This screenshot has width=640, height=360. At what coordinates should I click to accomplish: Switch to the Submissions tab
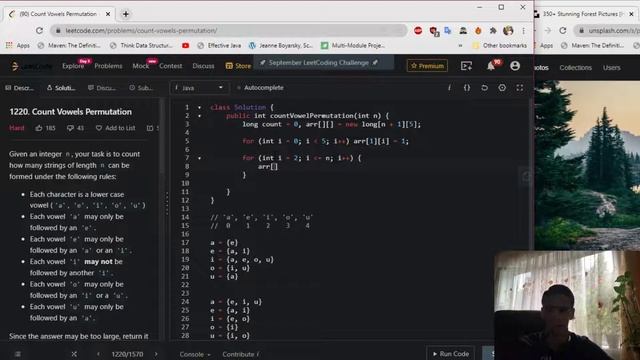pyautogui.click(x=141, y=88)
